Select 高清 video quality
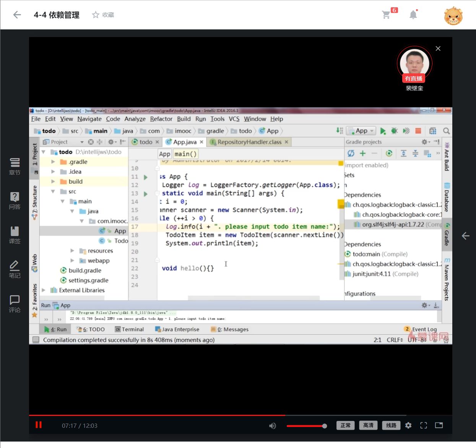The image size is (476, 448). click(369, 425)
